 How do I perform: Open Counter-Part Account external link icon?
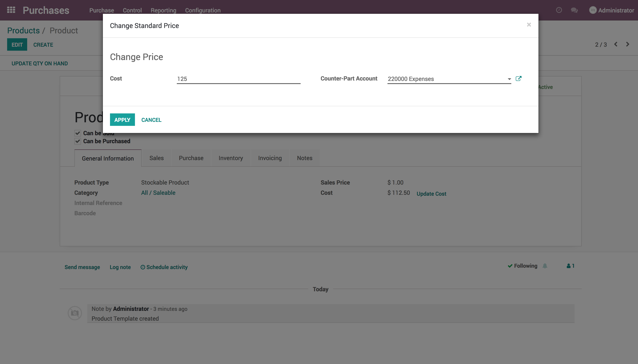518,78
